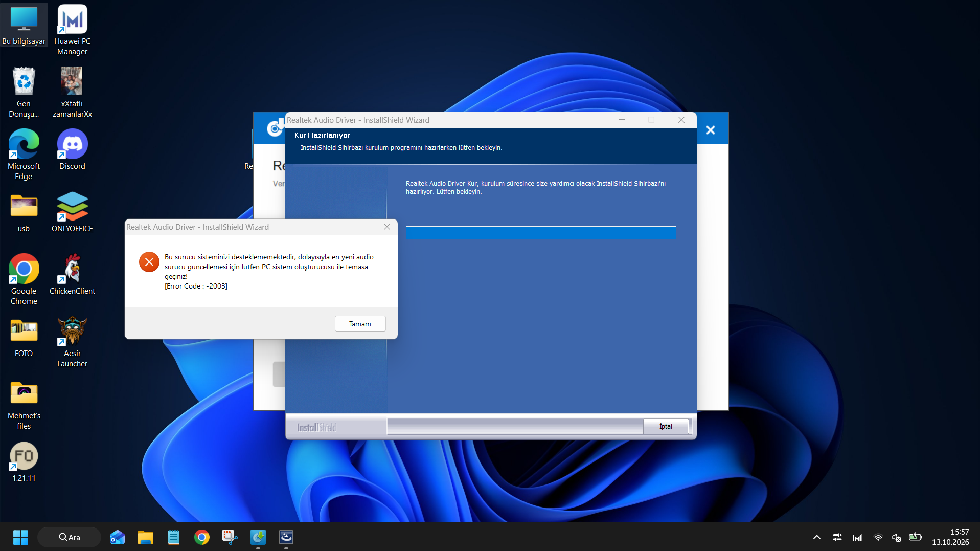Viewport: 980px width, 551px height.
Task: Open Snipping Tool from the taskbar
Action: 230,537
